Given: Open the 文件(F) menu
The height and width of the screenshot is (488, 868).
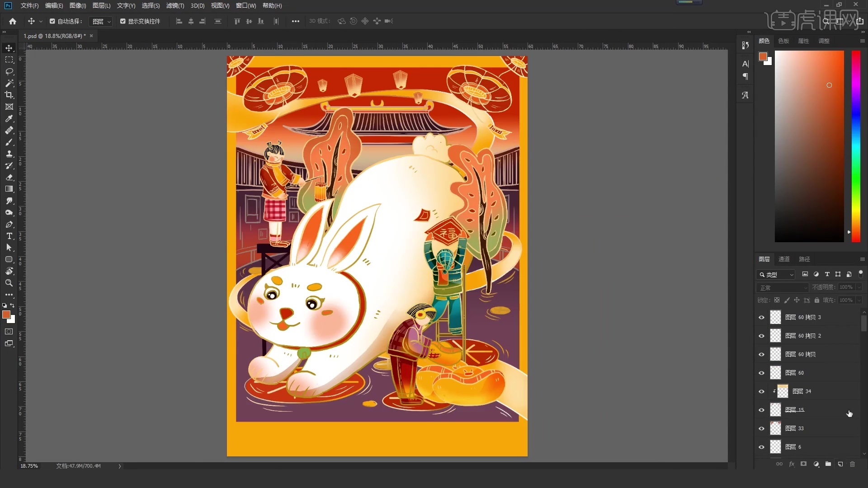Looking at the screenshot, I should (30, 6).
